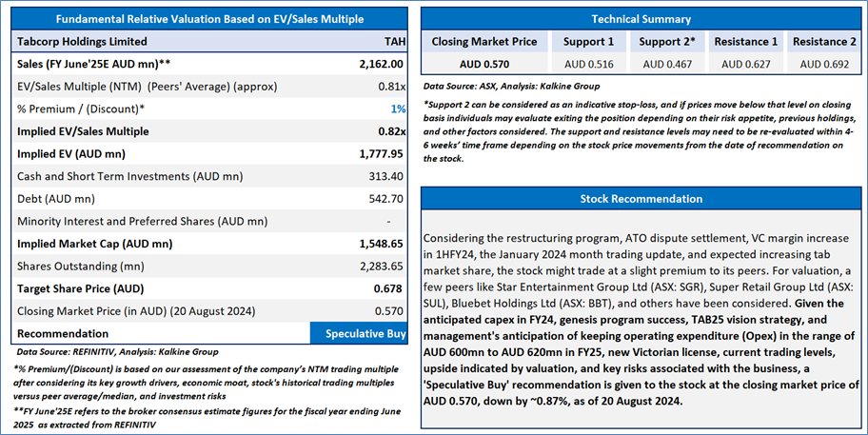
Task: Click the blue 'Speculative Buy' cell
Action: coord(359,334)
